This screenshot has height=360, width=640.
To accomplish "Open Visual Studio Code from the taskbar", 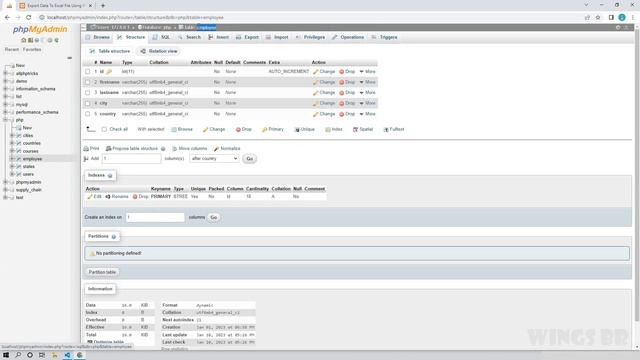I will tap(67, 355).
